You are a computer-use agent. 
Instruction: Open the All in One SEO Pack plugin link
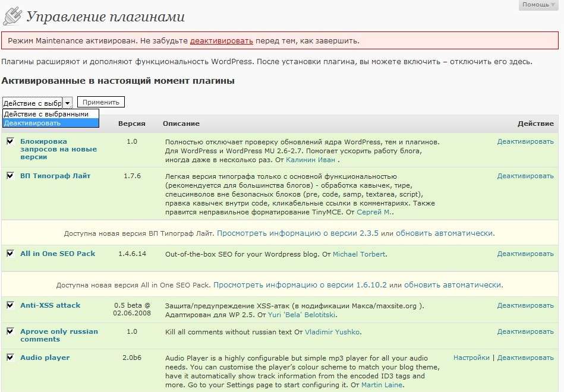tap(58, 254)
